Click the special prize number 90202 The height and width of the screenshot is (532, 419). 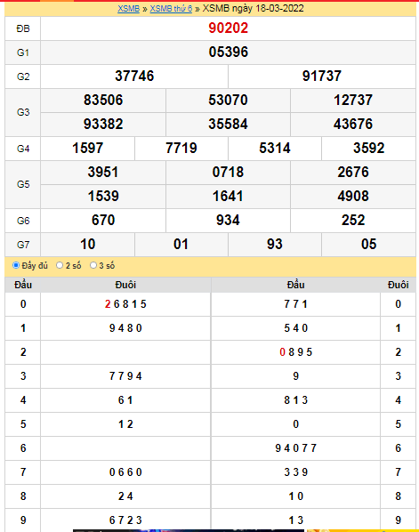(229, 28)
